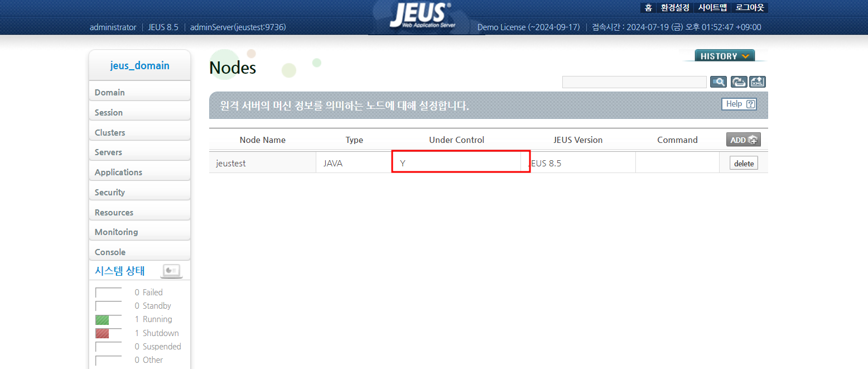Click the JEUS 8.5 version cell

coord(578,164)
